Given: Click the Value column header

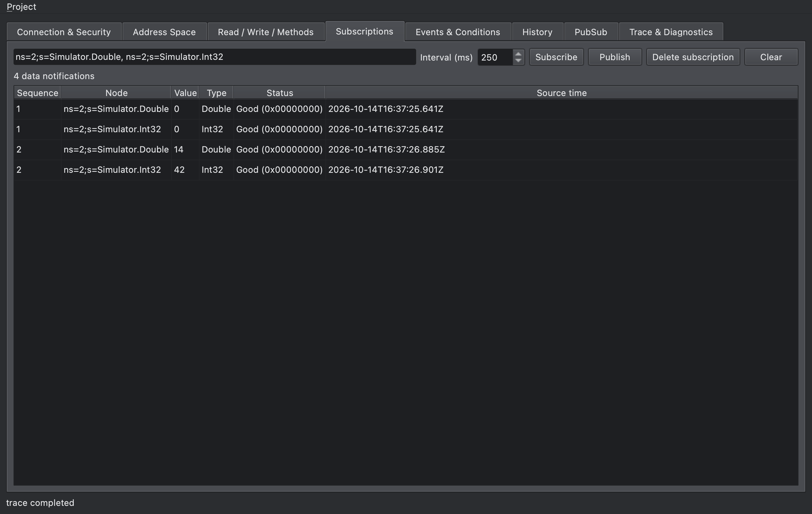Looking at the screenshot, I should 185,93.
